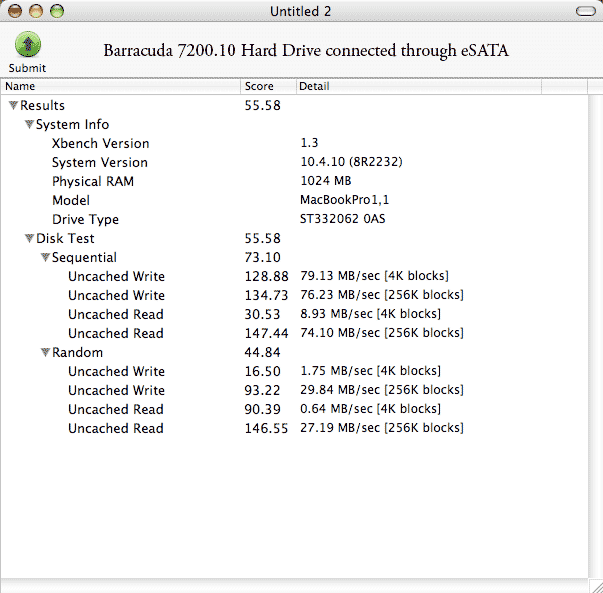Select the System Info row label

tap(72, 124)
